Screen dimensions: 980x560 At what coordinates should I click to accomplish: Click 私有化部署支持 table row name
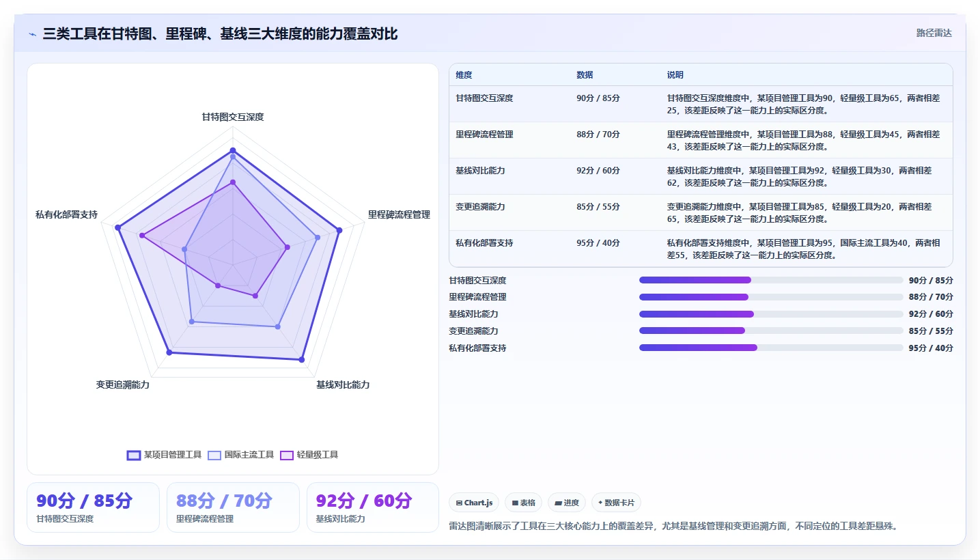click(484, 243)
